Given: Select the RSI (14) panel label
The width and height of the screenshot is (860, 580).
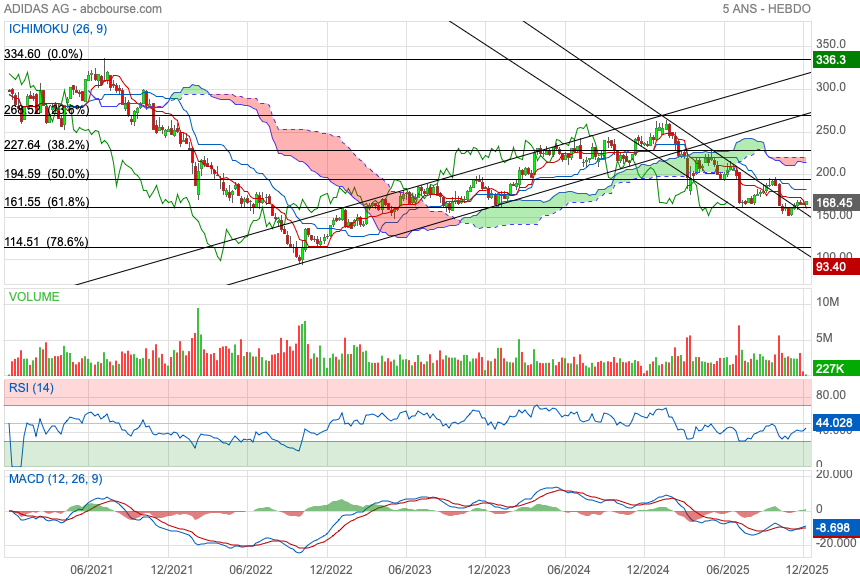Looking at the screenshot, I should (31, 388).
